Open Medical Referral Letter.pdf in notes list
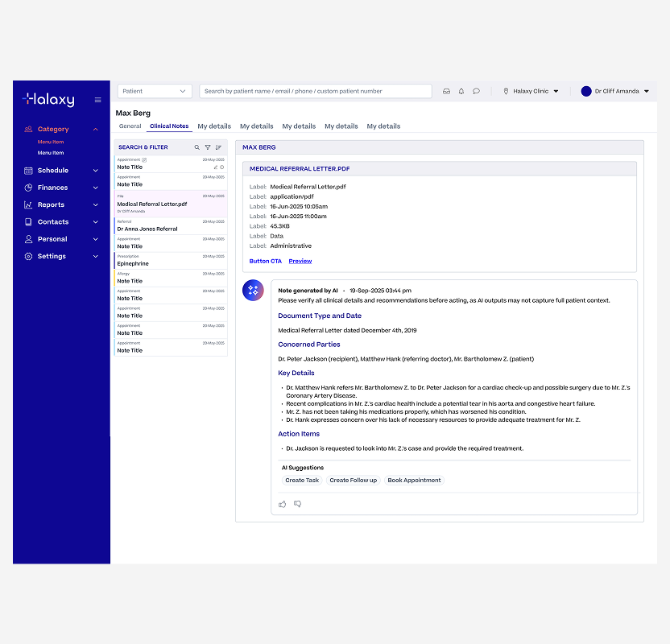Viewport: 670px width, 644px height. pyautogui.click(x=171, y=204)
